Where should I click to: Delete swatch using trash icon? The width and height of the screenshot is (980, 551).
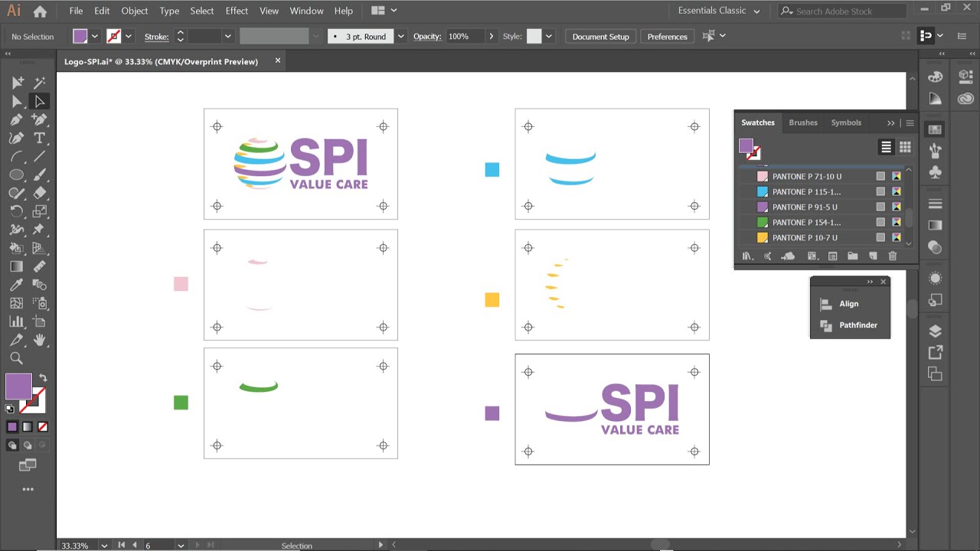pyautogui.click(x=893, y=256)
